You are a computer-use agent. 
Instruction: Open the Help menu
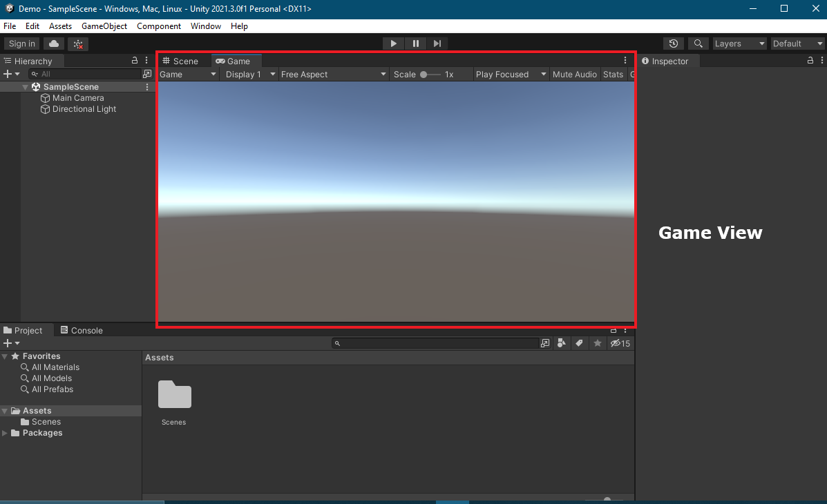[x=239, y=26]
